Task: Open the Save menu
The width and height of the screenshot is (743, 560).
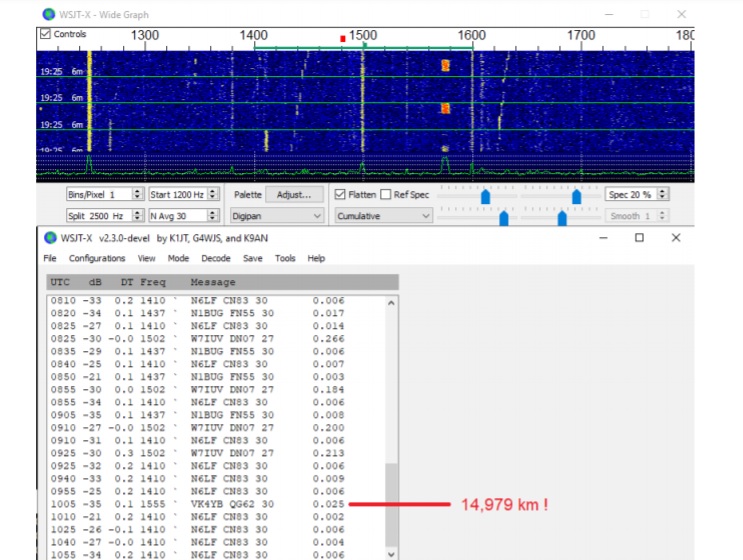Action: [253, 258]
